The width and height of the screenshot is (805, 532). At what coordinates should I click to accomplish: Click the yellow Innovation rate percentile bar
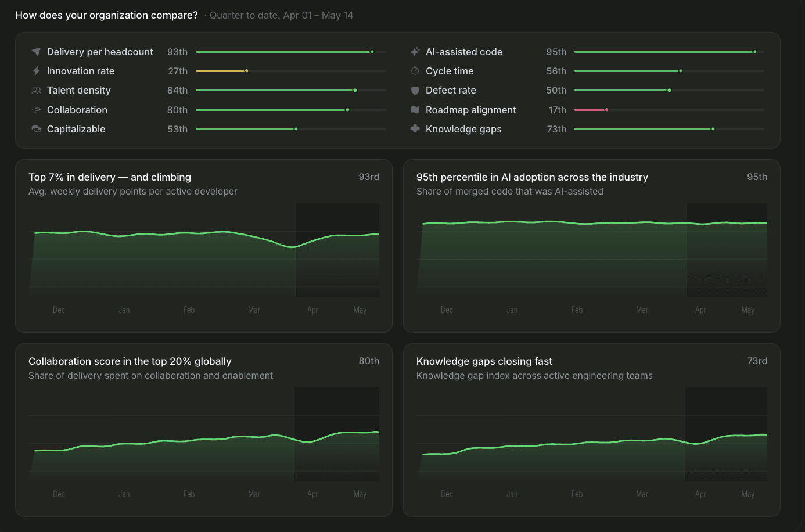point(290,71)
